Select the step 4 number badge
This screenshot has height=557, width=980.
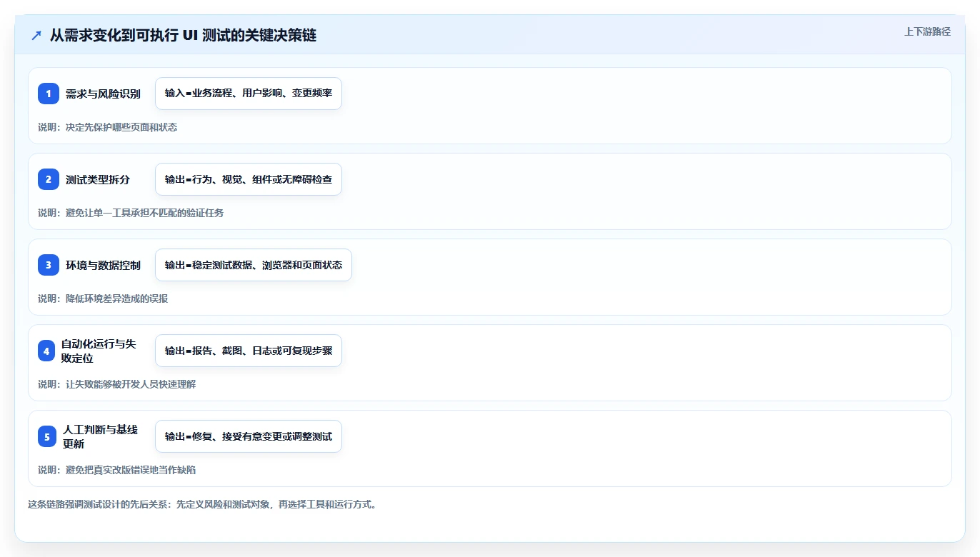tap(46, 351)
